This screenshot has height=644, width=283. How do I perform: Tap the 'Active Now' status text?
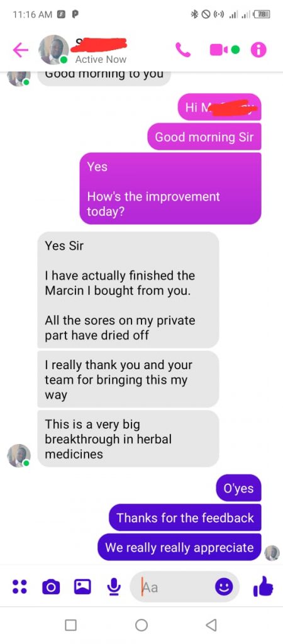(x=101, y=59)
